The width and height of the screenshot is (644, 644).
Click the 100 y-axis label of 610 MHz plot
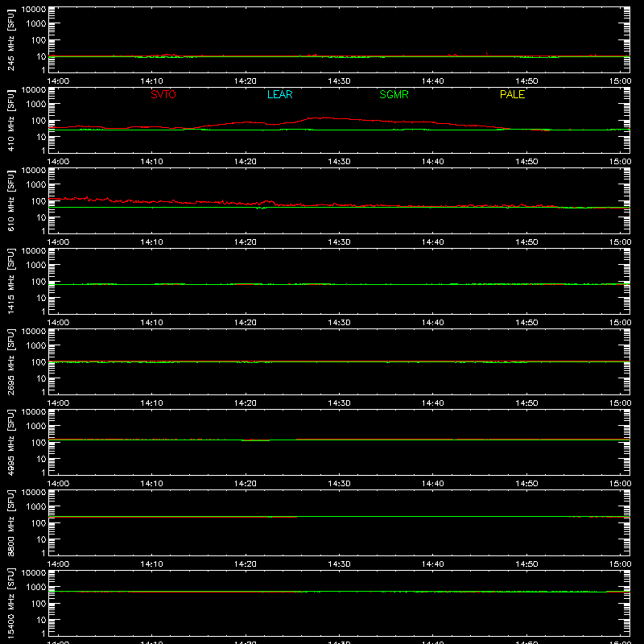pos(39,201)
